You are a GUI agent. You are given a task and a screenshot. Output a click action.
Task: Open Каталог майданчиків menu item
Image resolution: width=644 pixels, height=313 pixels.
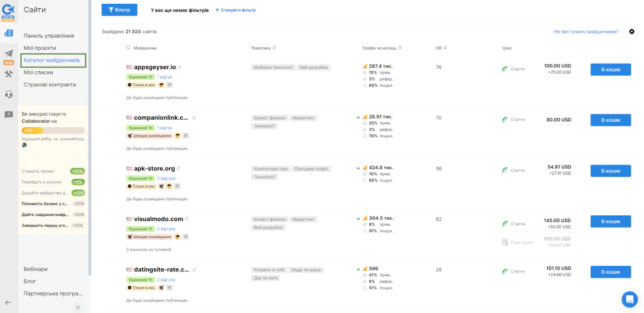[x=52, y=60]
